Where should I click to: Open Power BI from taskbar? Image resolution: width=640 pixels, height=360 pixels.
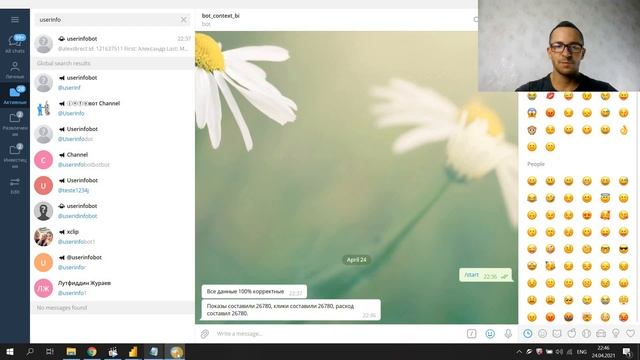pos(133,351)
